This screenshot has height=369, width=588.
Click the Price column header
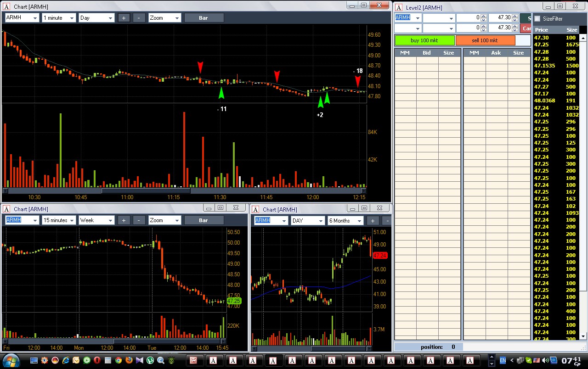click(x=542, y=30)
